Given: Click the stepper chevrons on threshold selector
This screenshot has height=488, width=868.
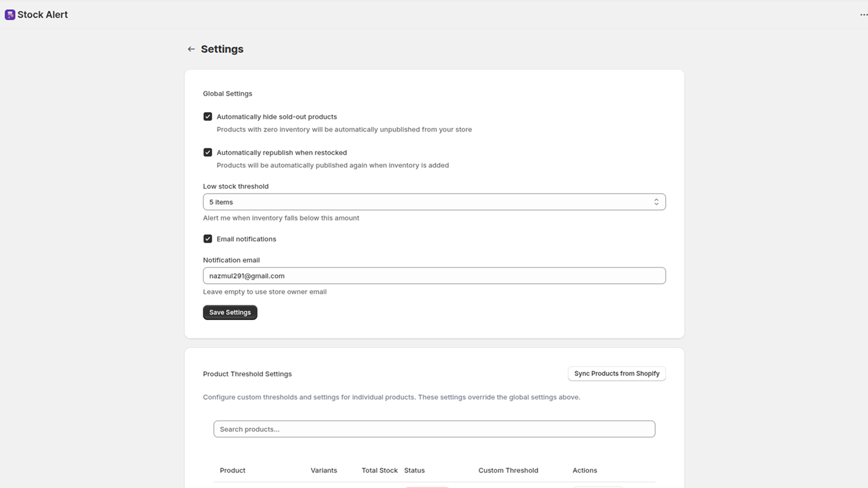Looking at the screenshot, I should [656, 201].
